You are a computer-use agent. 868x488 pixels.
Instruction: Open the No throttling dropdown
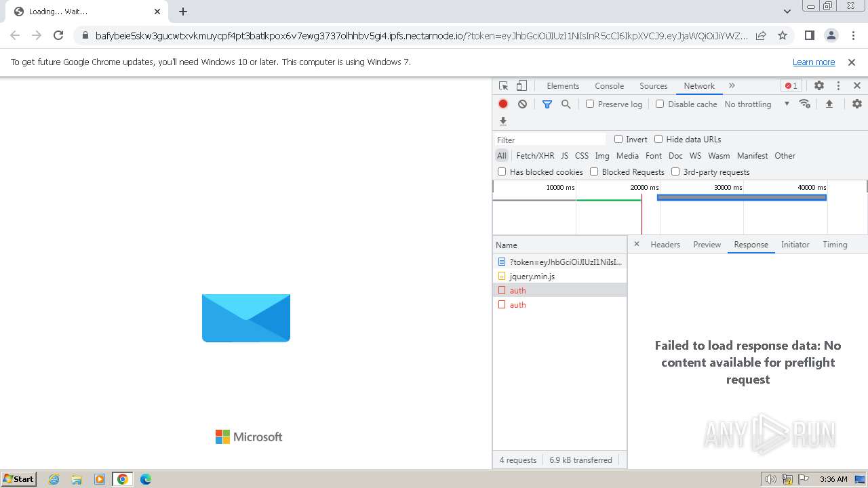point(757,104)
